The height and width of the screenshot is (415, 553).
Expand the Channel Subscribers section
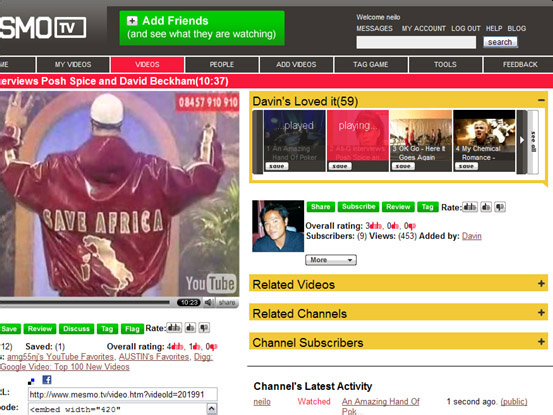pos(541,341)
